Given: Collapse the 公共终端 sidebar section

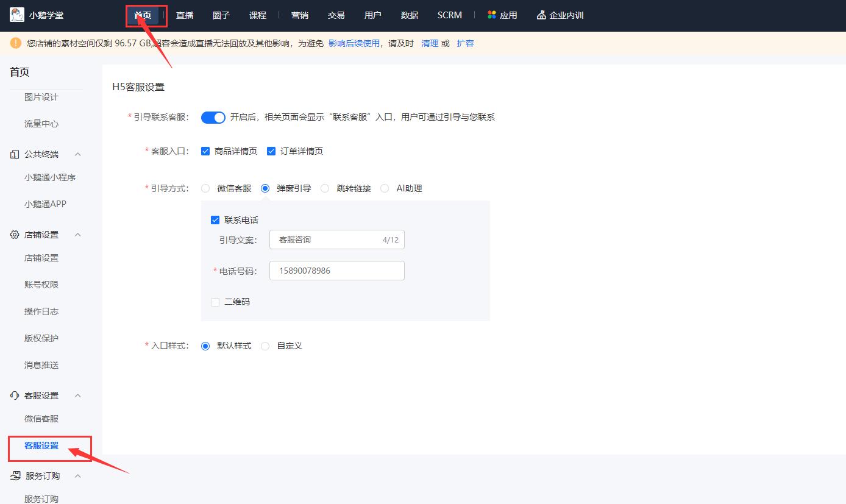Looking at the screenshot, I should pos(77,154).
